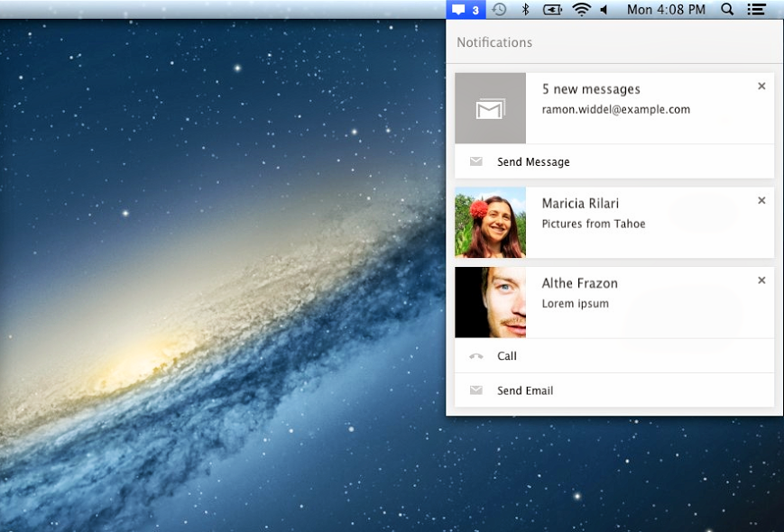The width and height of the screenshot is (784, 532).
Task: Click the Send Message button
Action: tap(614, 161)
